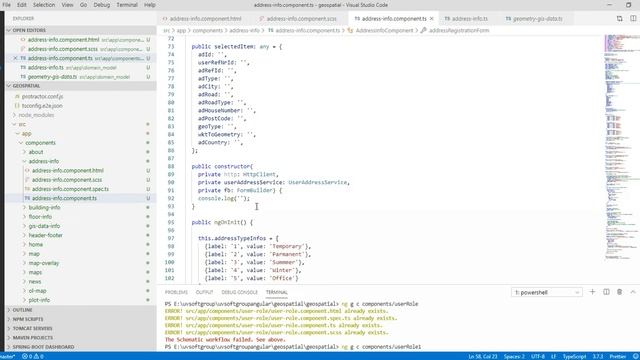
Task: Change language mode TypeScript
Action: tap(574, 357)
